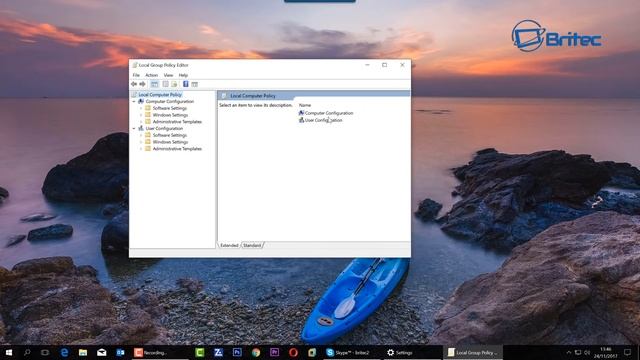The image size is (640, 360).
Task: Open Outlook from the taskbar
Action: click(x=120, y=352)
